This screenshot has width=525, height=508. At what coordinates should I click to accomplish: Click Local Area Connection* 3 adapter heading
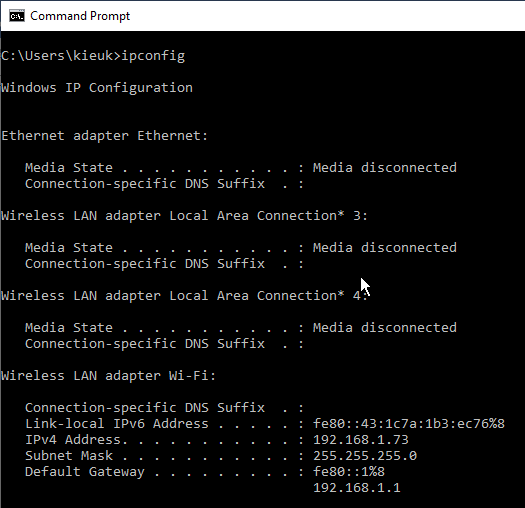pyautogui.click(x=184, y=216)
